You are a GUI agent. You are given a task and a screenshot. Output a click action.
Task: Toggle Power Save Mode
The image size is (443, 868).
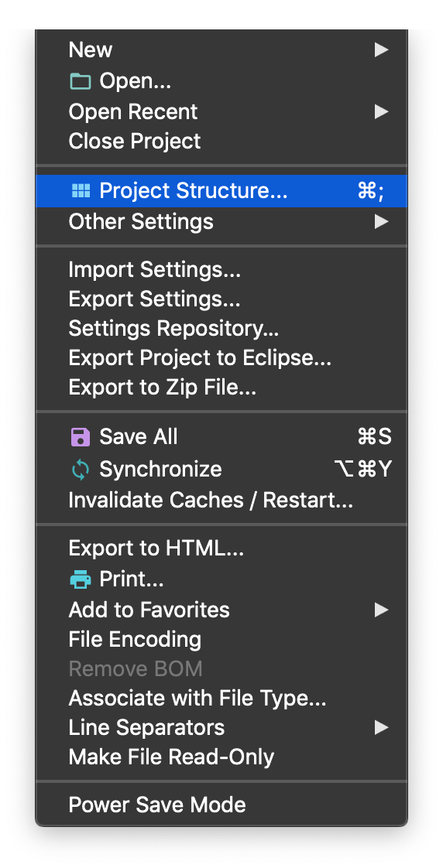pos(221,805)
